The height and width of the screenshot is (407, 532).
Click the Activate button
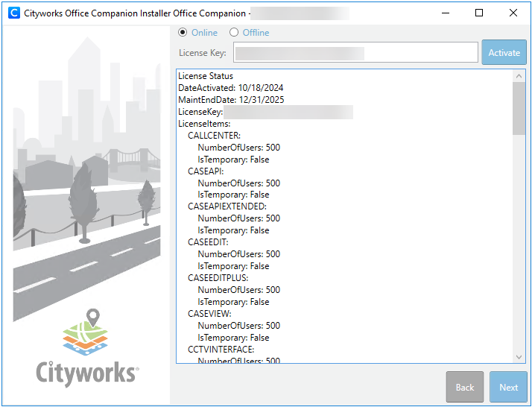coord(504,52)
